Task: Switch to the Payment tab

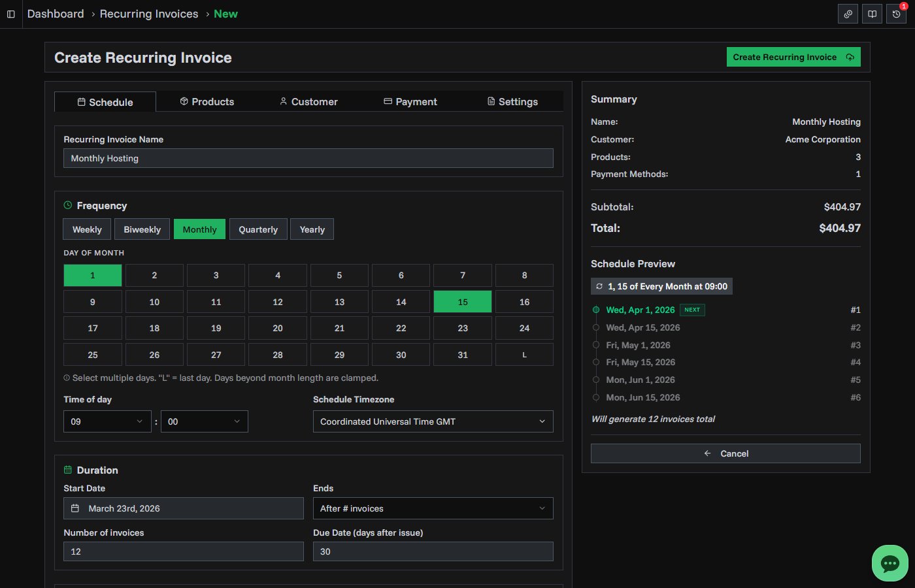Action: [410, 101]
